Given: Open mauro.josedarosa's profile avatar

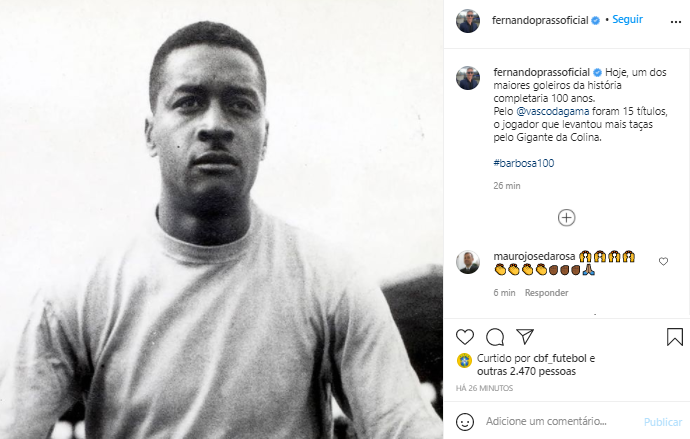Looking at the screenshot, I should (x=468, y=262).
